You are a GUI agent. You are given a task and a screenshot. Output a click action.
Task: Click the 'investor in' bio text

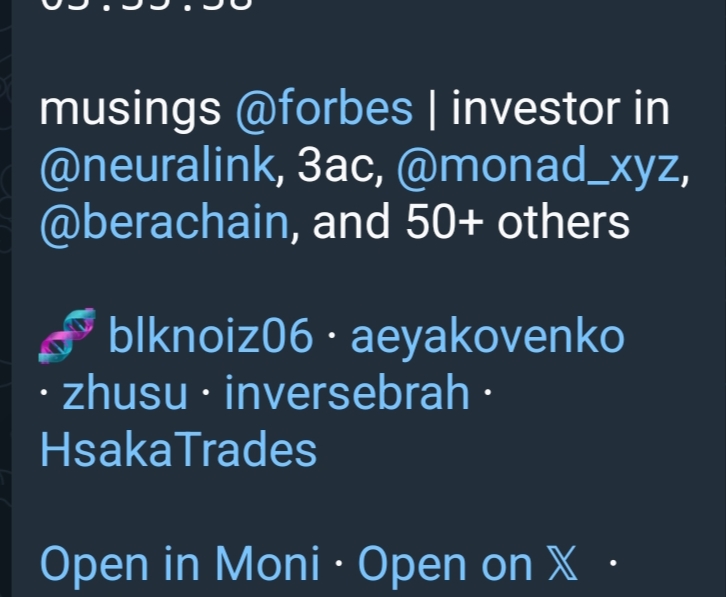(x=560, y=109)
